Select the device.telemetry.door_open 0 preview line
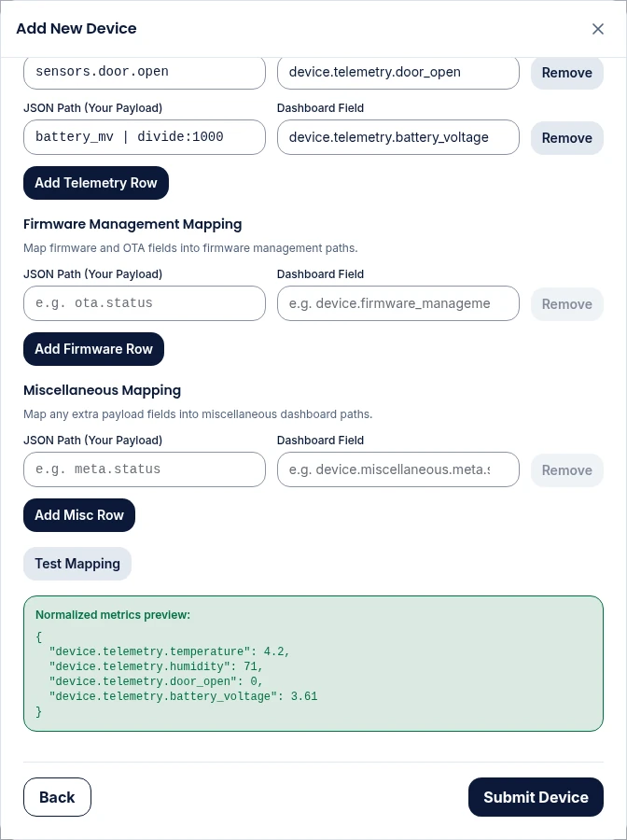 156,681
